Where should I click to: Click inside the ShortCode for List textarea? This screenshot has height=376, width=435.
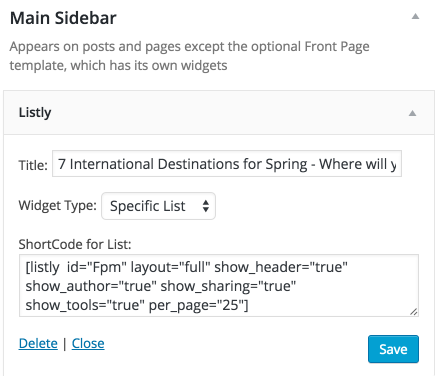pos(219,285)
